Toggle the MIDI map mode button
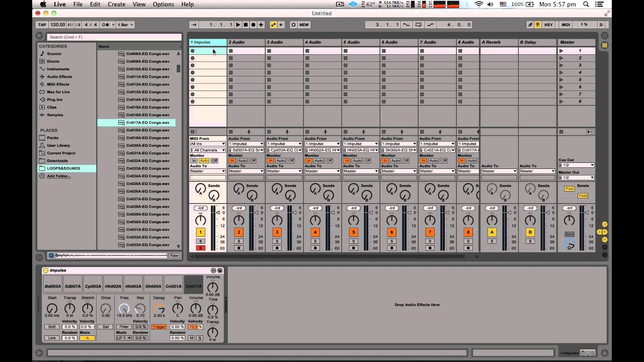The height and width of the screenshot is (362, 644). click(566, 25)
